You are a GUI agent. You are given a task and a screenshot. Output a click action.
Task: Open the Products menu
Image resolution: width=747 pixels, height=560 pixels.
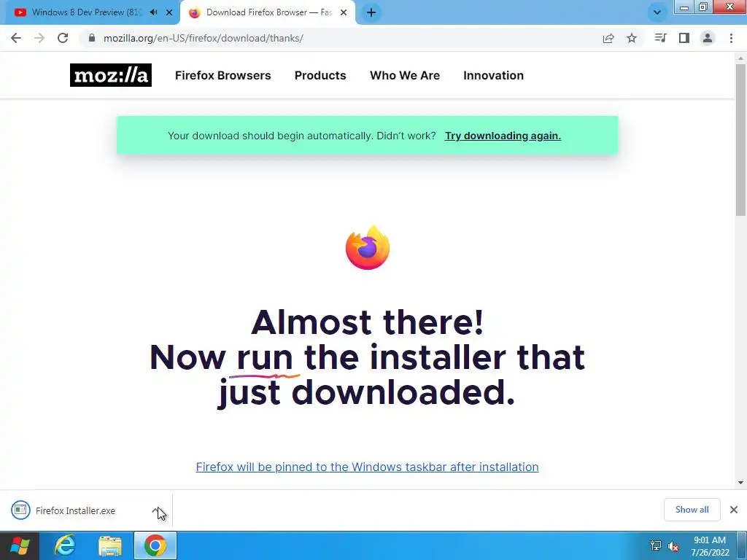(320, 75)
